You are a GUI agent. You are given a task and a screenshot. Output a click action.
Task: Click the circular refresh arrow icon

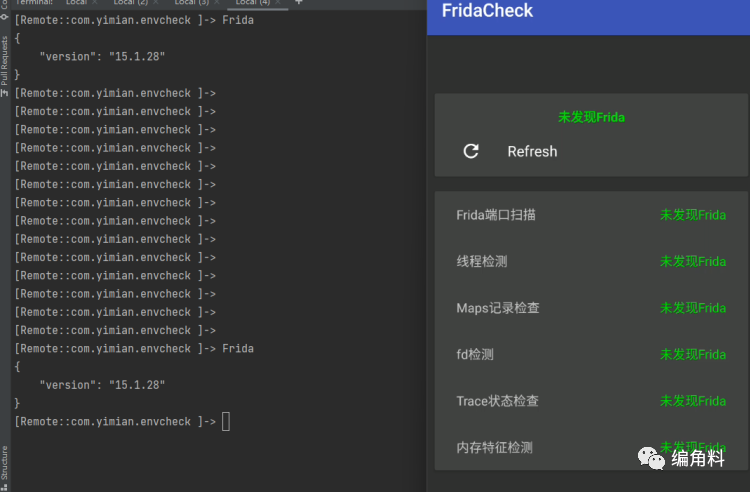[x=471, y=151]
